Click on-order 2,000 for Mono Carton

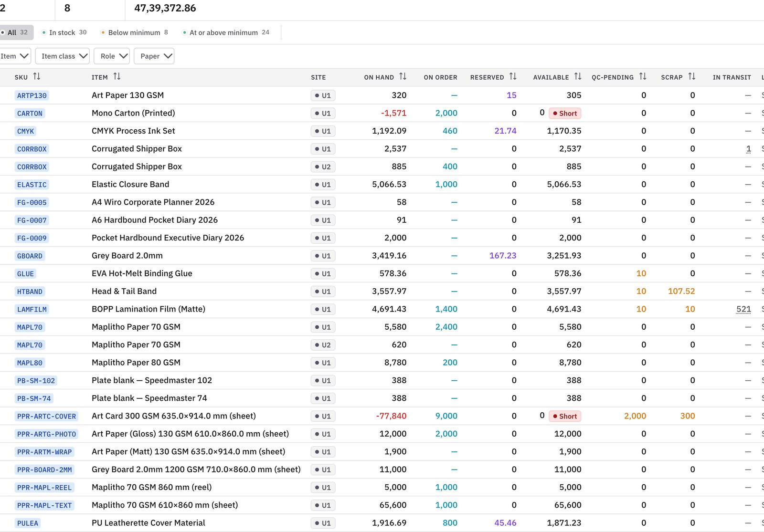446,113
